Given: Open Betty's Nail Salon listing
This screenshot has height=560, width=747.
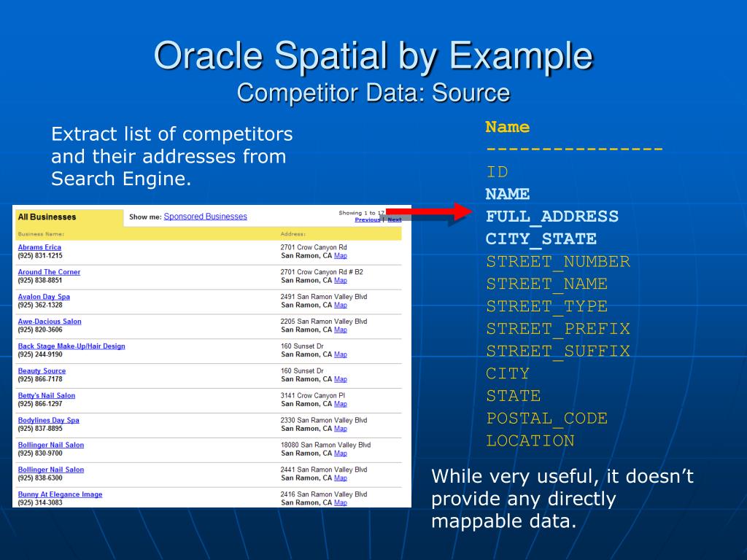Looking at the screenshot, I should tap(47, 396).
